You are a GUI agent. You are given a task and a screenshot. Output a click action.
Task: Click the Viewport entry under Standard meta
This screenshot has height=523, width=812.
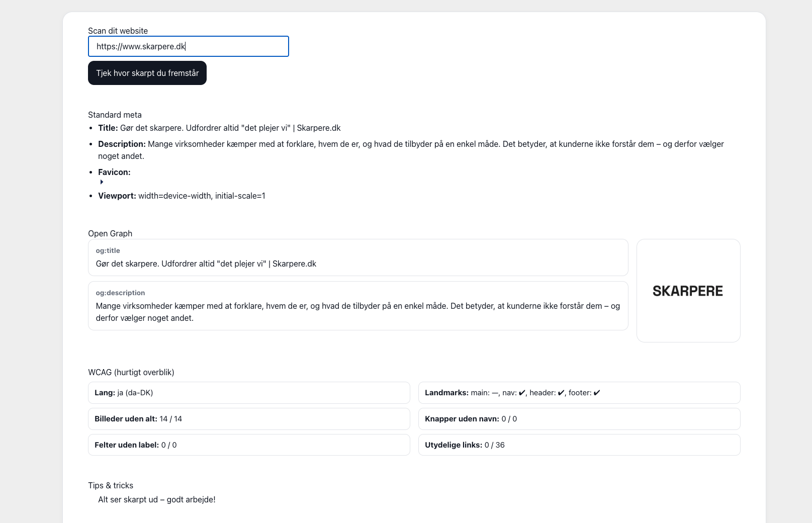click(x=182, y=196)
